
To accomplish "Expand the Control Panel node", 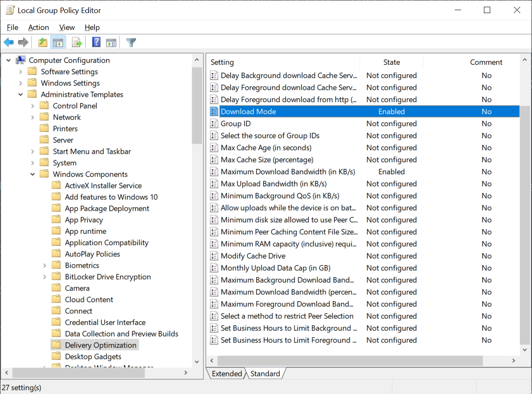I will (x=32, y=106).
